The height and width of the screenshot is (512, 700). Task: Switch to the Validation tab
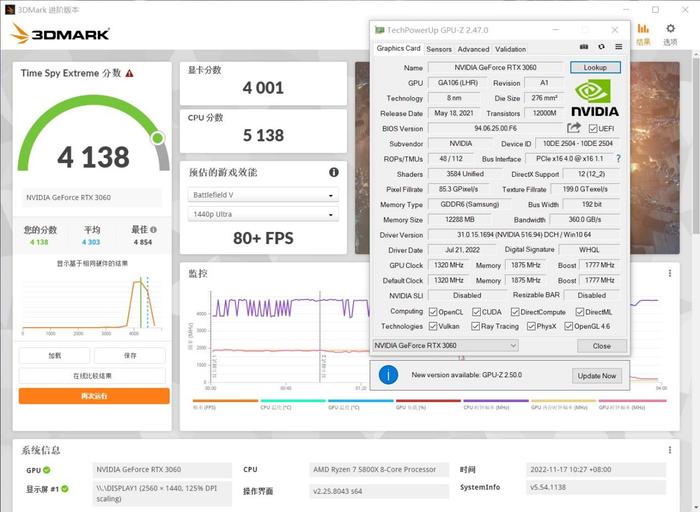tap(510, 49)
